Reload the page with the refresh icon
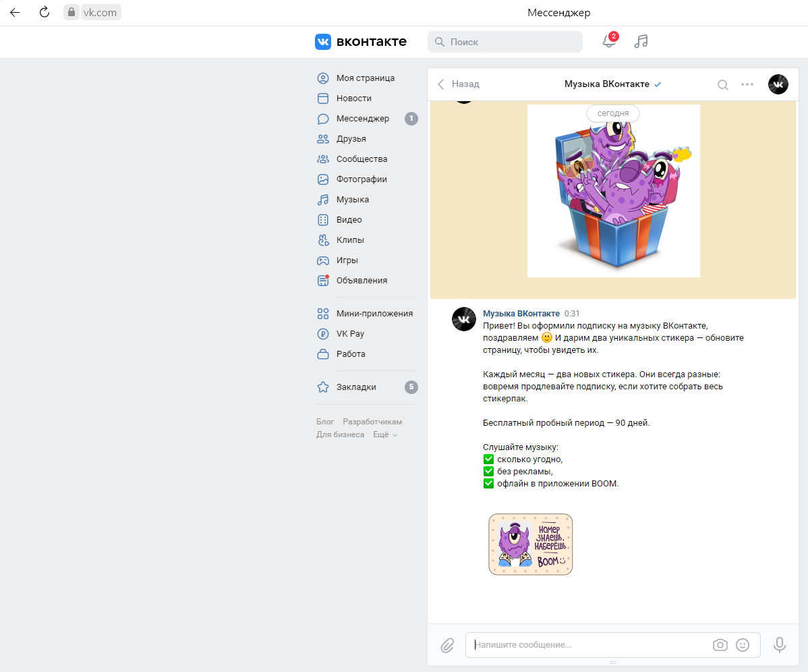808x672 pixels. pos(45,12)
